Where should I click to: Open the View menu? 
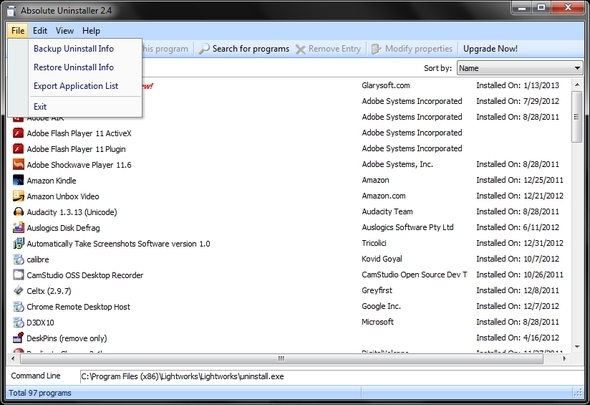click(65, 30)
